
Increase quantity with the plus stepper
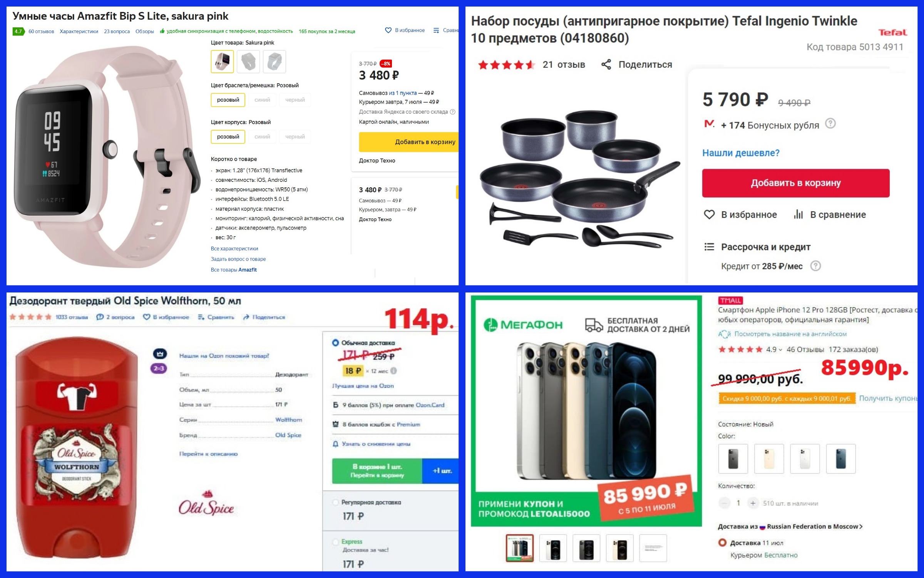tap(753, 503)
